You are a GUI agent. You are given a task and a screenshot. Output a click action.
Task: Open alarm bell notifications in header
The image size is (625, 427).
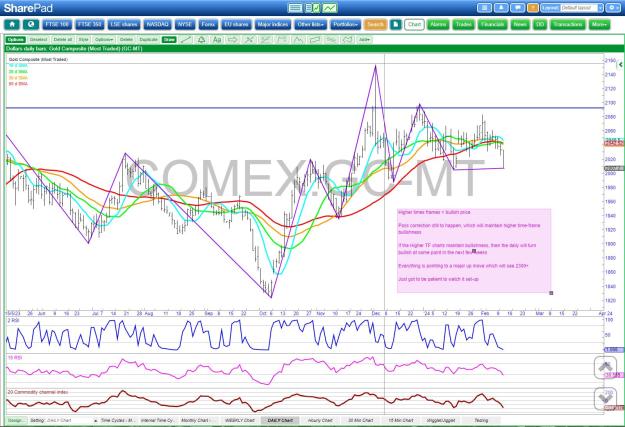tap(501, 8)
